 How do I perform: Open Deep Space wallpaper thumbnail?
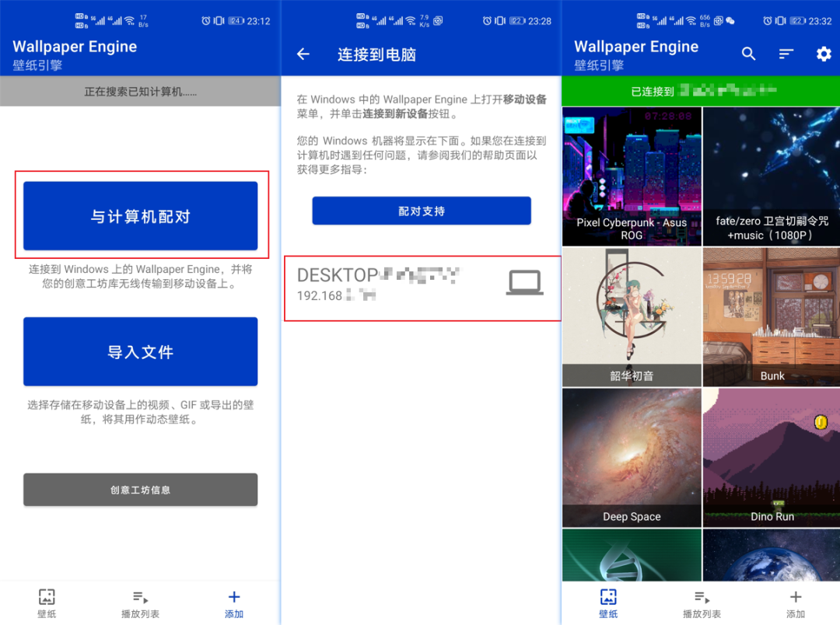632,458
